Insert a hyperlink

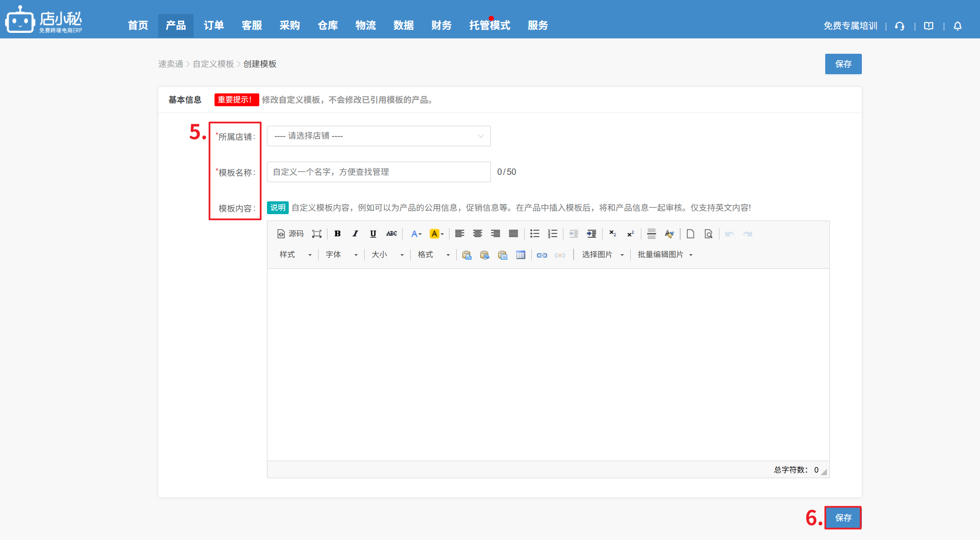point(542,255)
